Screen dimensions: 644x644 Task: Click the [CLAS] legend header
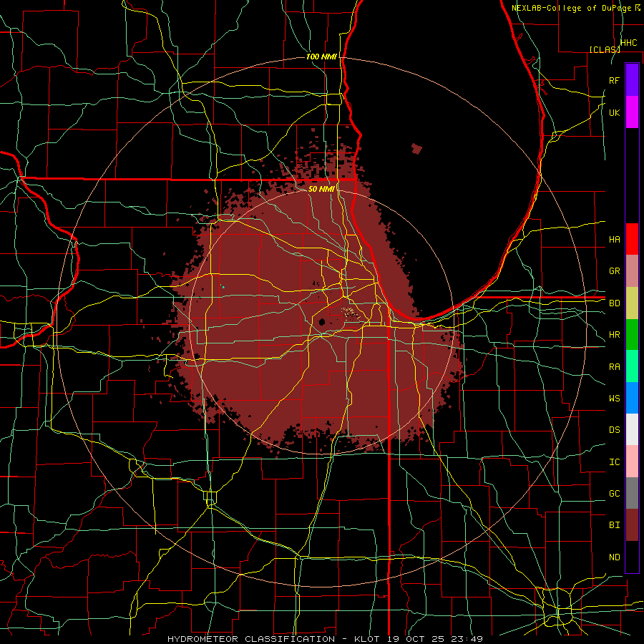click(x=605, y=49)
